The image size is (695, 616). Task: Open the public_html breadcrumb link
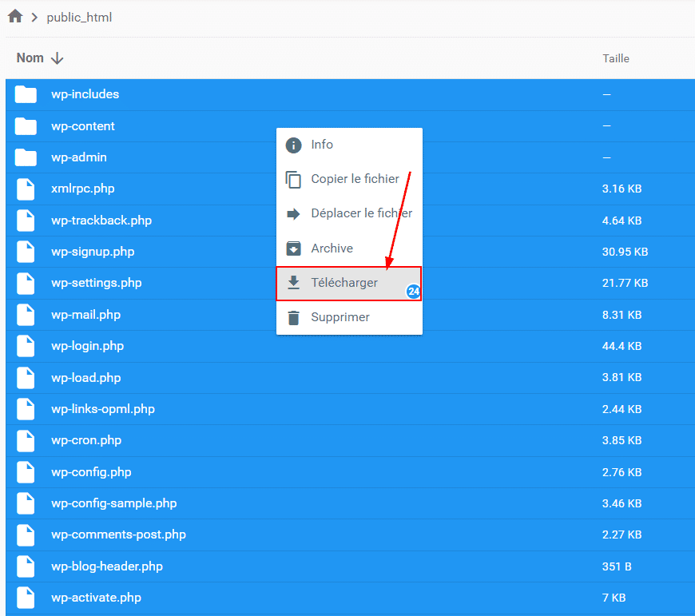[x=79, y=18]
